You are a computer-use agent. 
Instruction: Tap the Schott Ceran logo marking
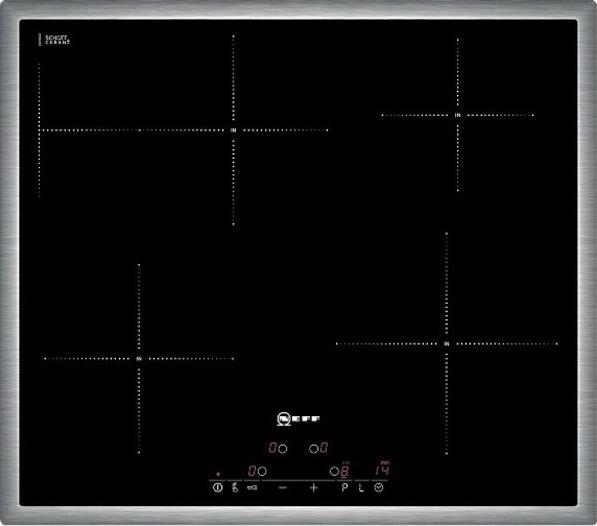click(x=57, y=40)
